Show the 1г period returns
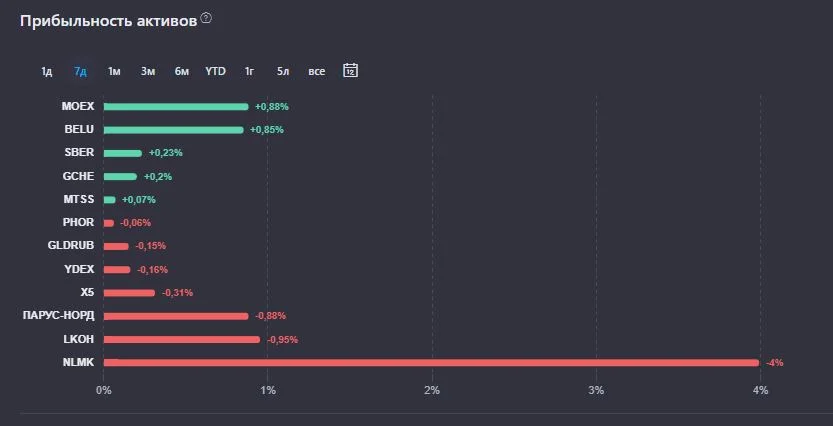The image size is (833, 426). click(x=249, y=71)
